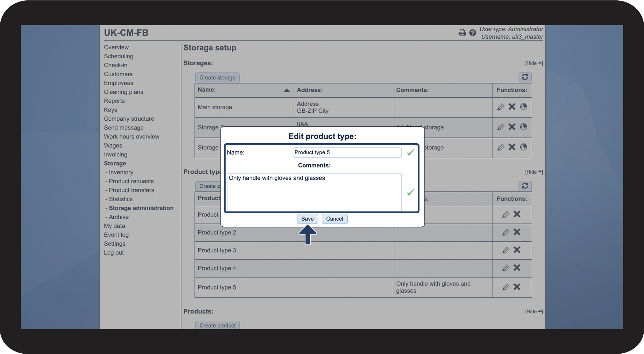The height and width of the screenshot is (354, 644).
Task: Delete Product type 3
Action: point(517,250)
